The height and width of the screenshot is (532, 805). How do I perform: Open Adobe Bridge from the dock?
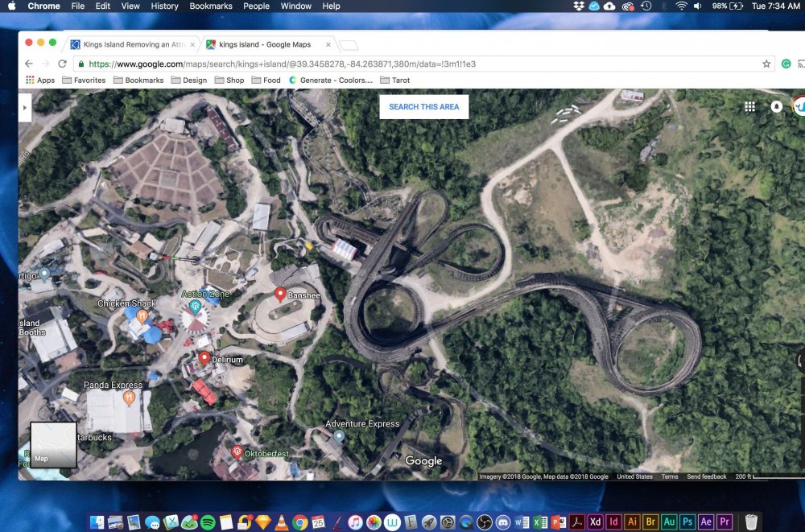click(x=650, y=522)
